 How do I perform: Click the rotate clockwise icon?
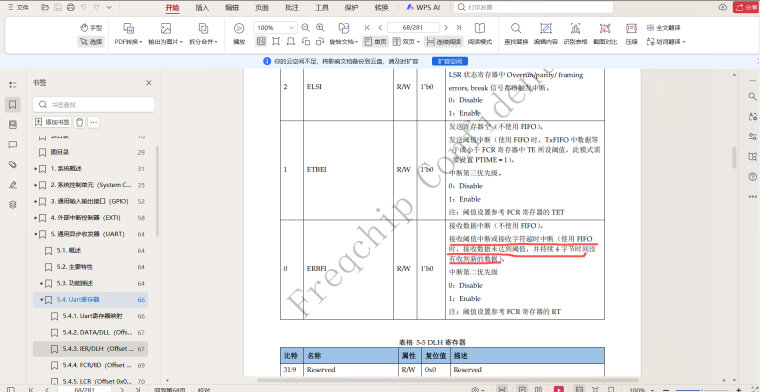320,42
